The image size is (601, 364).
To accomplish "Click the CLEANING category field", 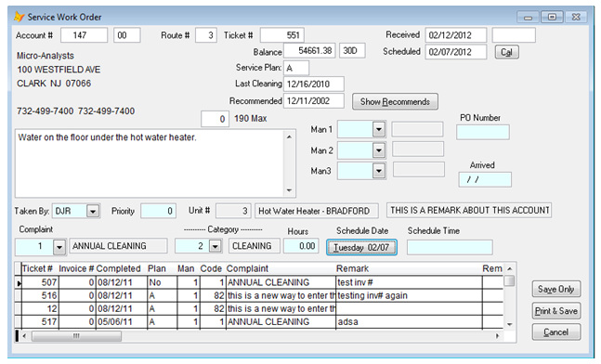I will tap(255, 246).
